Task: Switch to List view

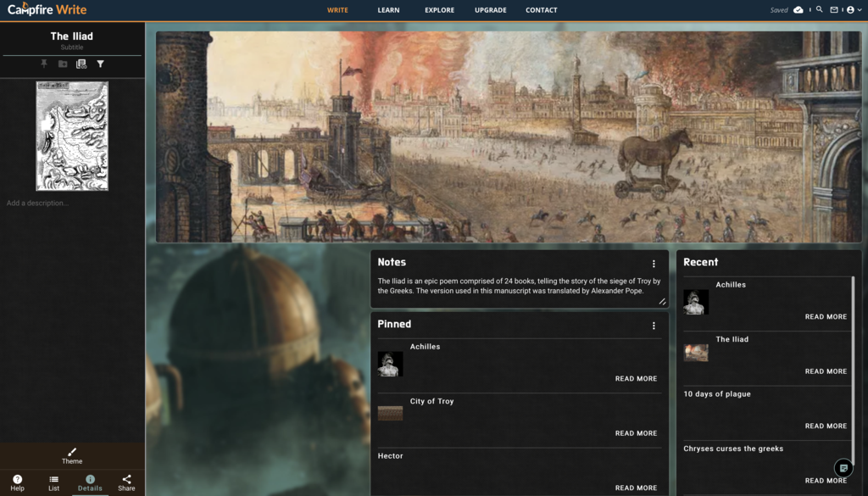Action: pyautogui.click(x=53, y=482)
